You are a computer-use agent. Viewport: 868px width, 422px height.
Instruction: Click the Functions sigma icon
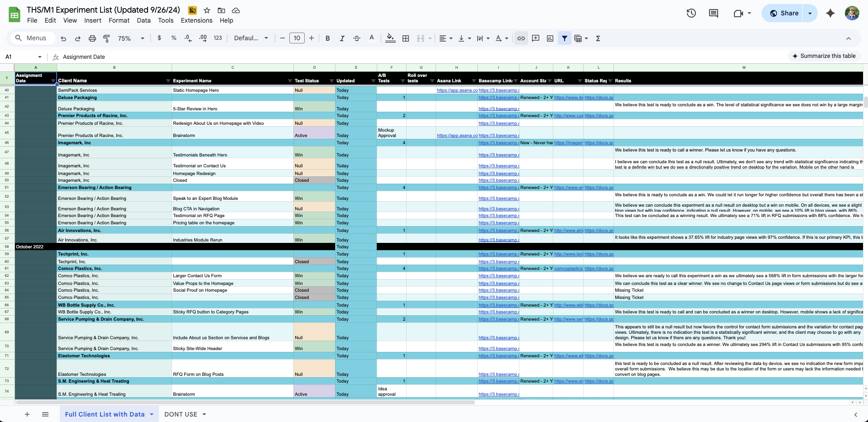pos(598,38)
